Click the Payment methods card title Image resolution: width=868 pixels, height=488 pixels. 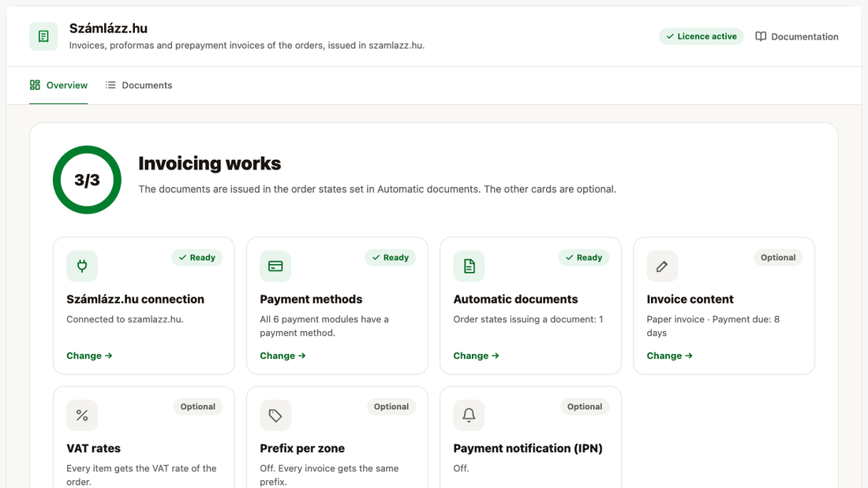click(x=311, y=300)
